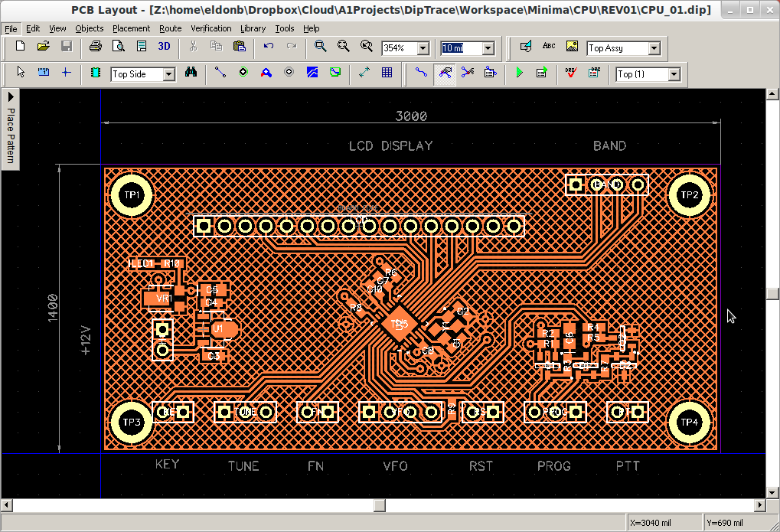Open the DRC Rules setup icon

(x=594, y=72)
